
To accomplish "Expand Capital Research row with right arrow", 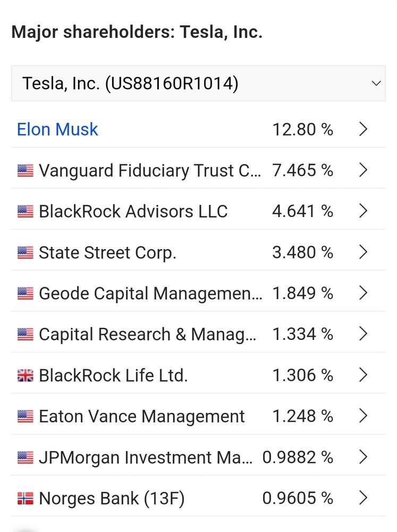I will [363, 334].
